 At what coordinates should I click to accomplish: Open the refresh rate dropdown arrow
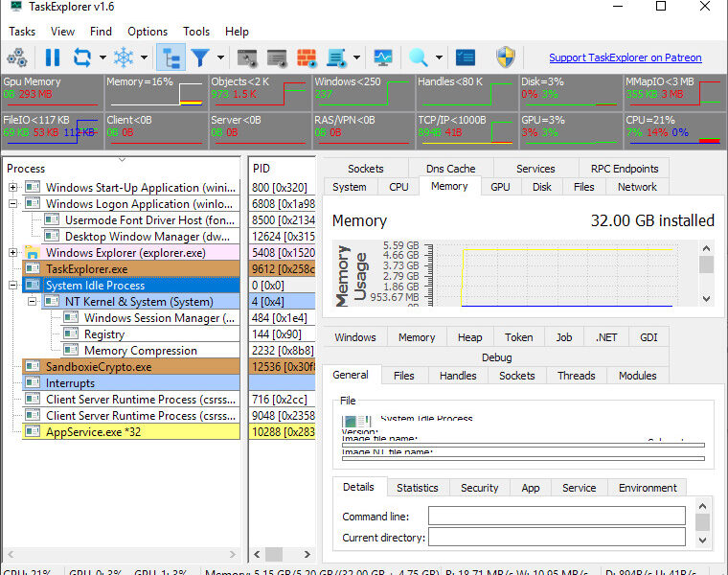(x=101, y=57)
